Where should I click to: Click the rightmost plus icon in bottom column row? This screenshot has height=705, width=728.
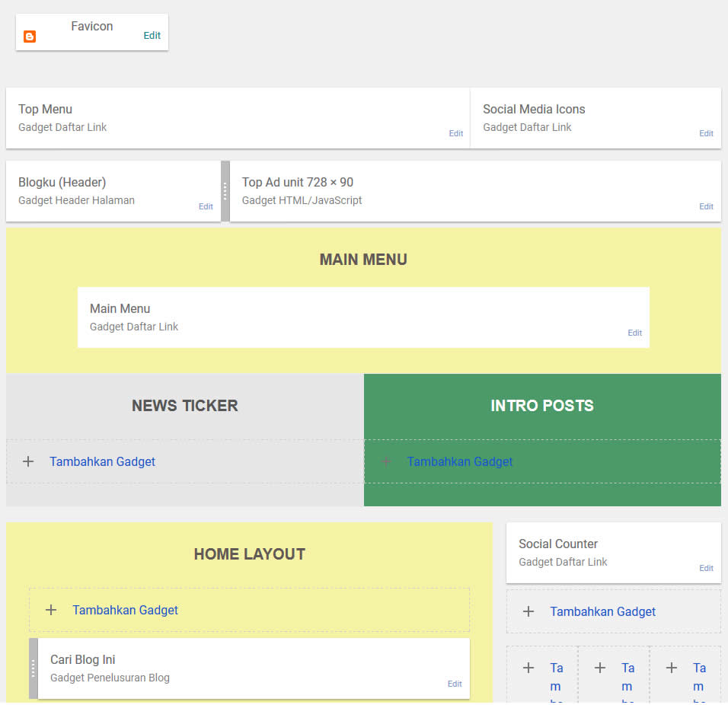(672, 668)
